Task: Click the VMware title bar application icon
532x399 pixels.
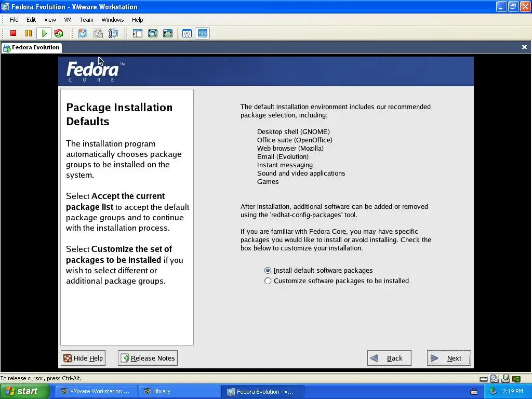Action: (x=5, y=6)
